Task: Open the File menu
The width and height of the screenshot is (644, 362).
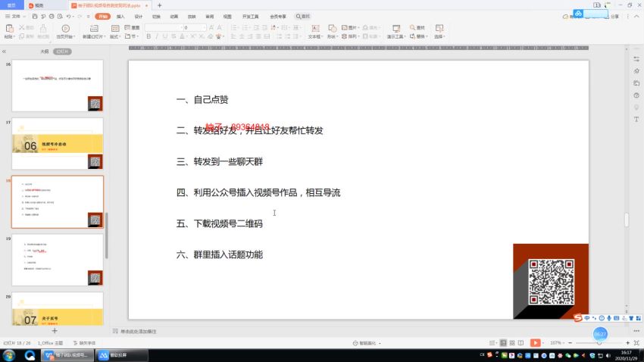Action: point(14,17)
